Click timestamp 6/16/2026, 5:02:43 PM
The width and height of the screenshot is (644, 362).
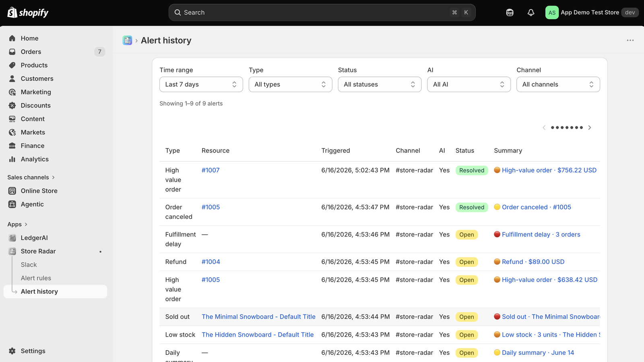tap(355, 170)
